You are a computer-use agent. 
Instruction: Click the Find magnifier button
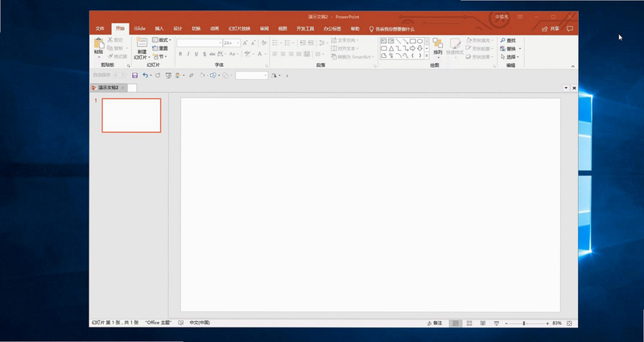tap(508, 41)
